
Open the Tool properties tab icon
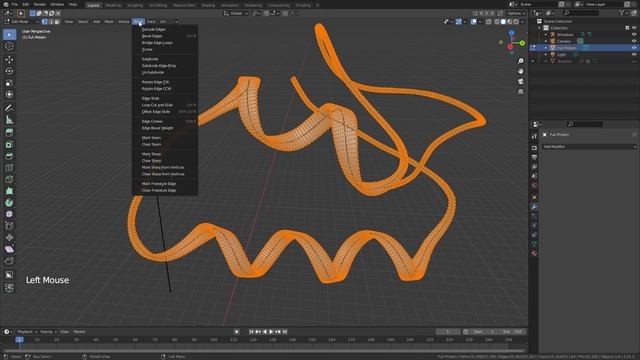coord(534,136)
